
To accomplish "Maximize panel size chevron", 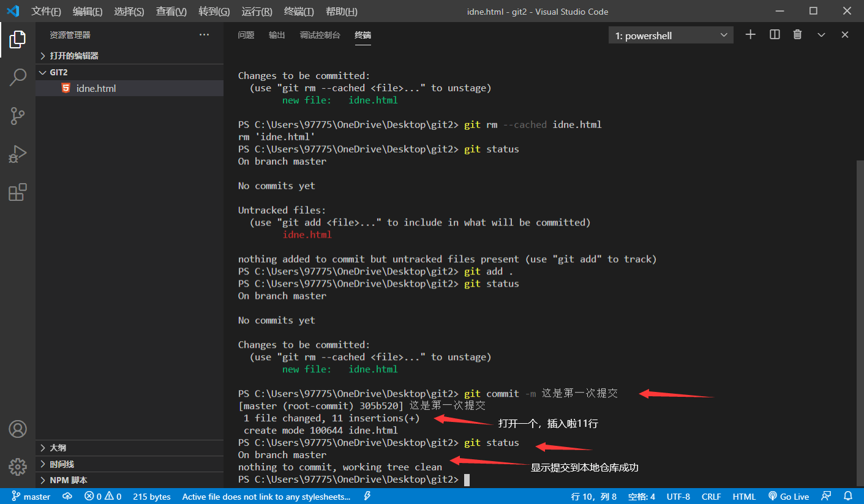I will (x=822, y=35).
